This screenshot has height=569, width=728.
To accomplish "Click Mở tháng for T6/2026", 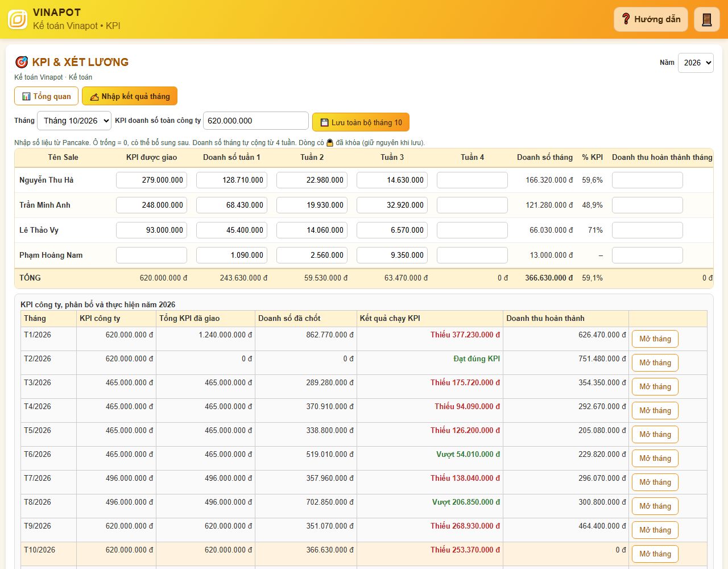I will pos(655,459).
